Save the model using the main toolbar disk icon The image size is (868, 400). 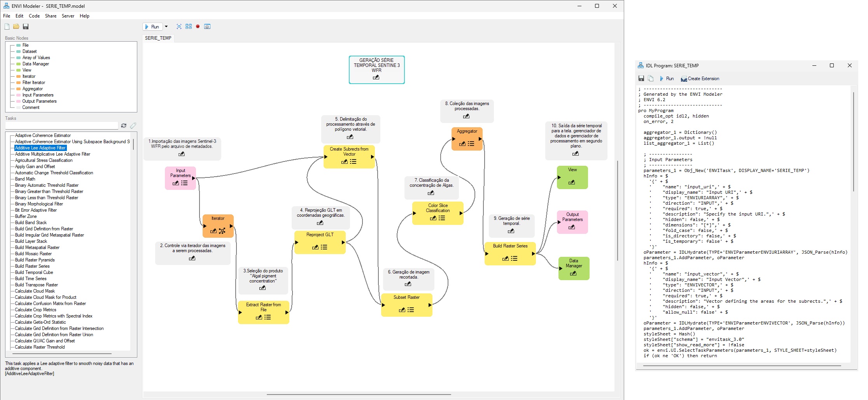point(26,26)
